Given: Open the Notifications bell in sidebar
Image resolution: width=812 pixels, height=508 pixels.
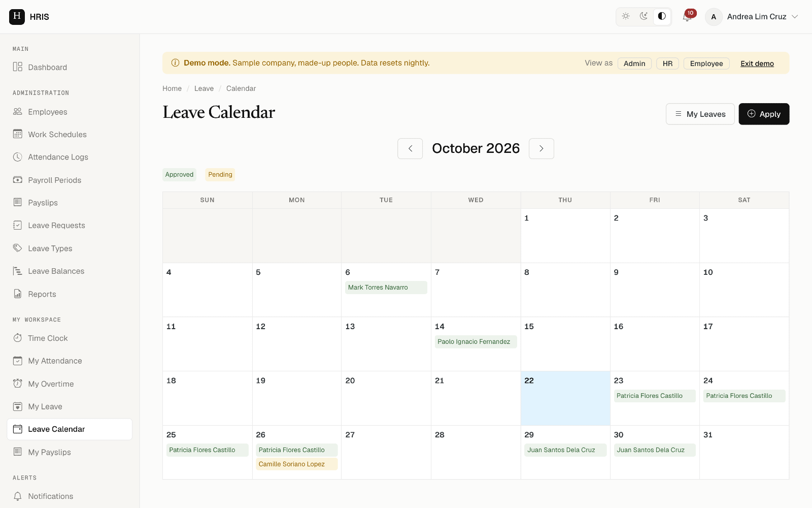Looking at the screenshot, I should pos(18,496).
